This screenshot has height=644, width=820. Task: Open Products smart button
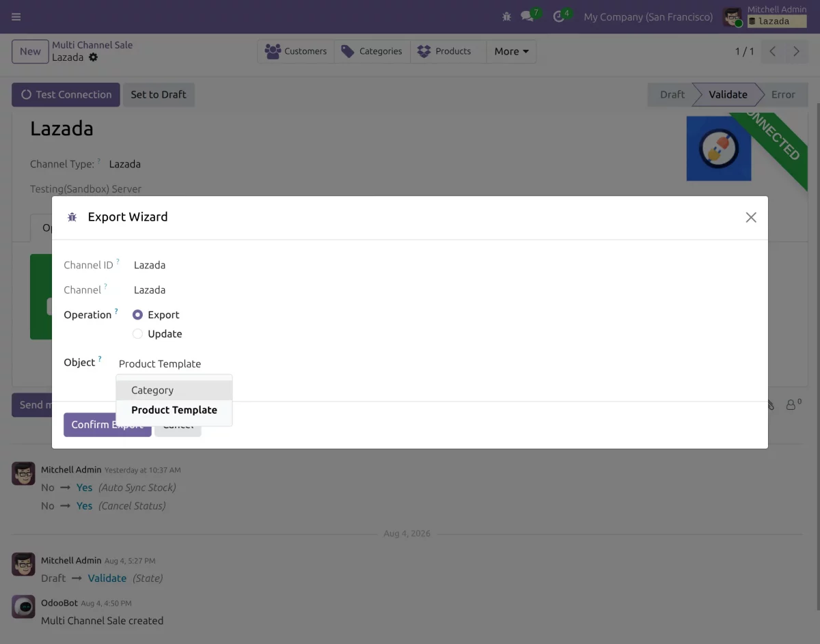pyautogui.click(x=448, y=51)
